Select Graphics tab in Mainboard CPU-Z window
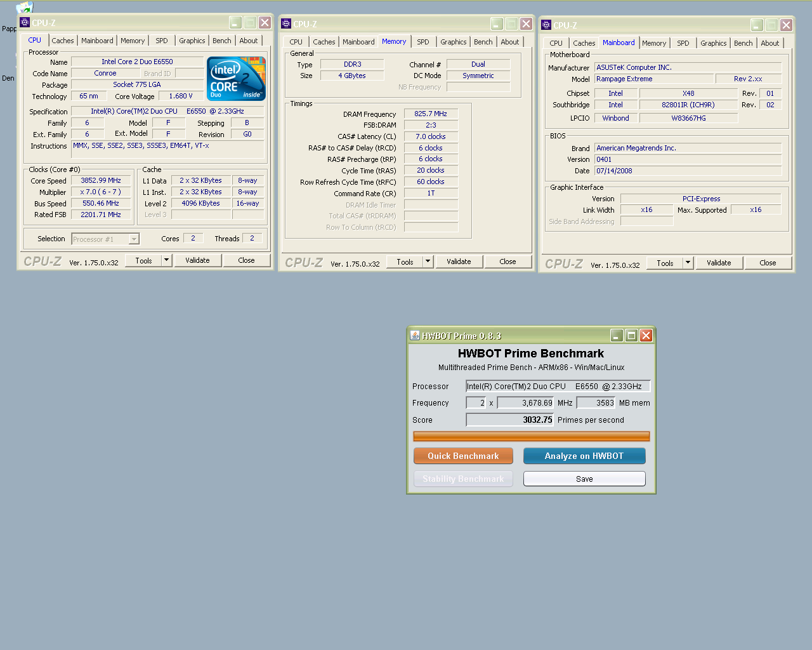This screenshot has height=650, width=812. click(x=714, y=43)
